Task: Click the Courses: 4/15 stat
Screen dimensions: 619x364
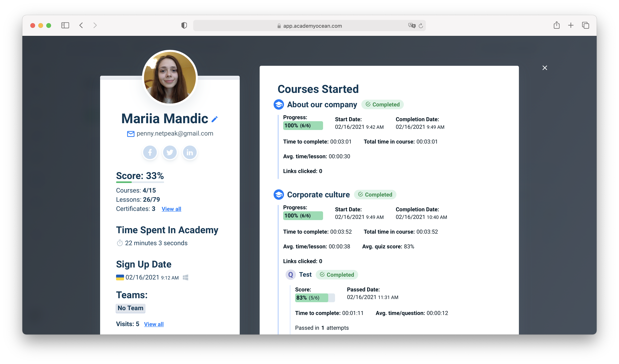Action: tap(136, 190)
